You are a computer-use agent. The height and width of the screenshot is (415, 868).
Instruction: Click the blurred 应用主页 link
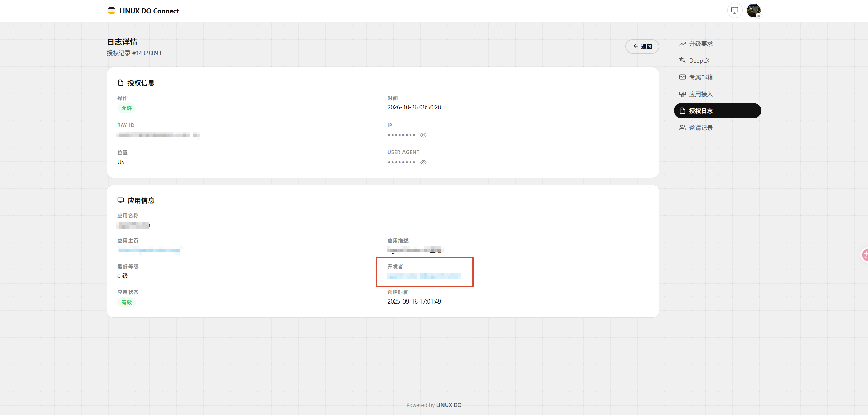[x=149, y=250]
